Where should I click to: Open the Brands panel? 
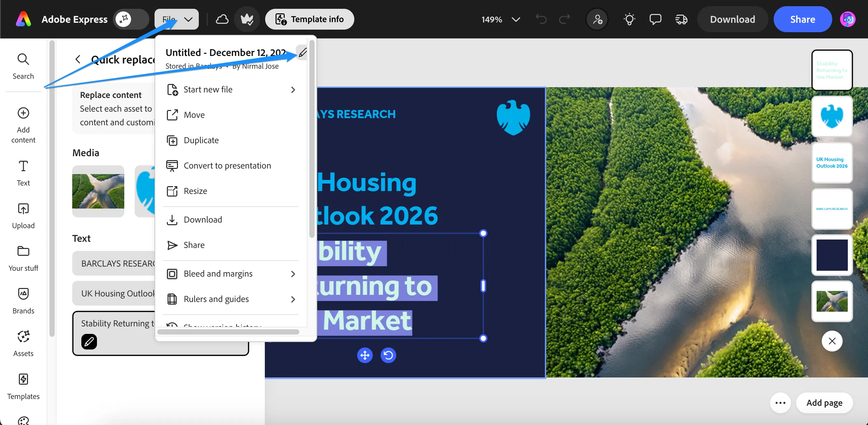[x=23, y=301]
